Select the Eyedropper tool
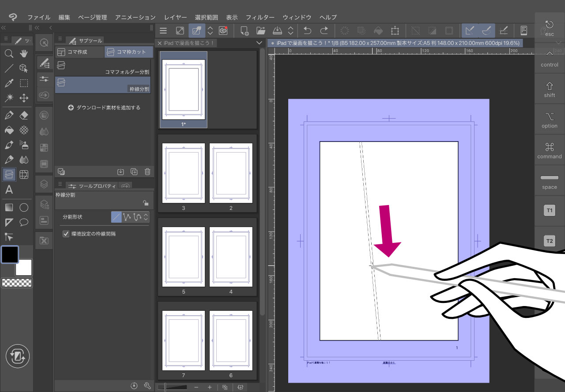Screen dimensions: 565x392 pos(9,83)
